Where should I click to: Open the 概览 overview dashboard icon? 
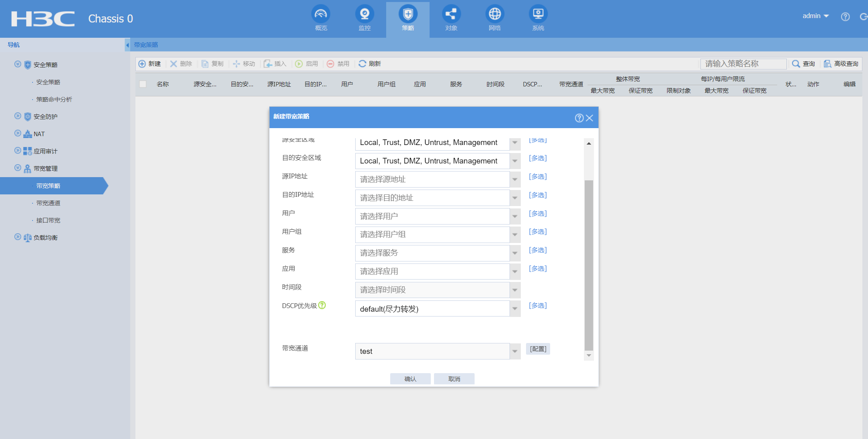pyautogui.click(x=321, y=14)
